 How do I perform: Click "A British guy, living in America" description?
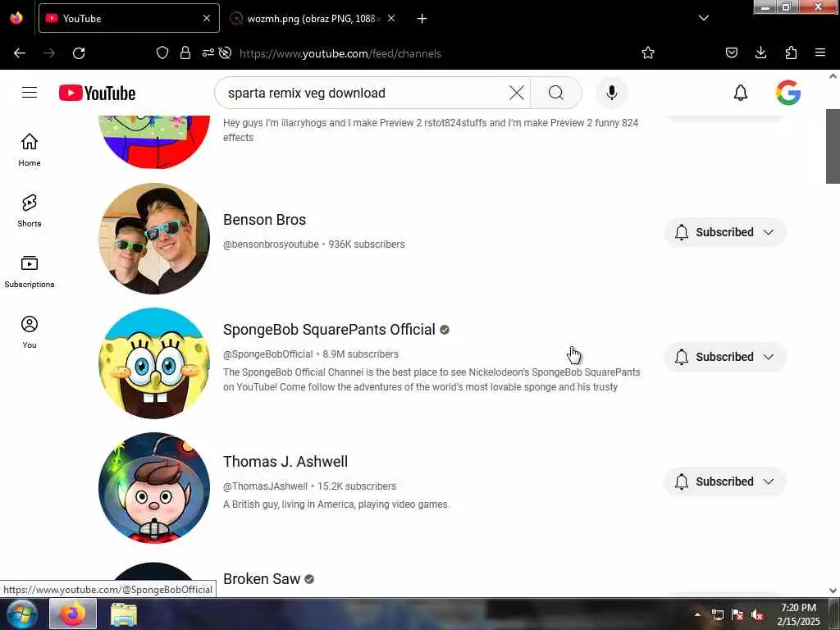[x=336, y=504]
